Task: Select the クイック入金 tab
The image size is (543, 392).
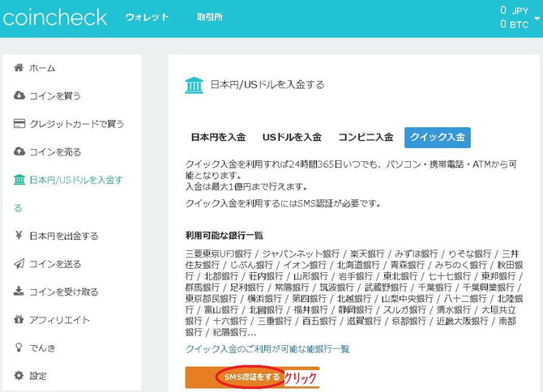Action: coord(438,138)
